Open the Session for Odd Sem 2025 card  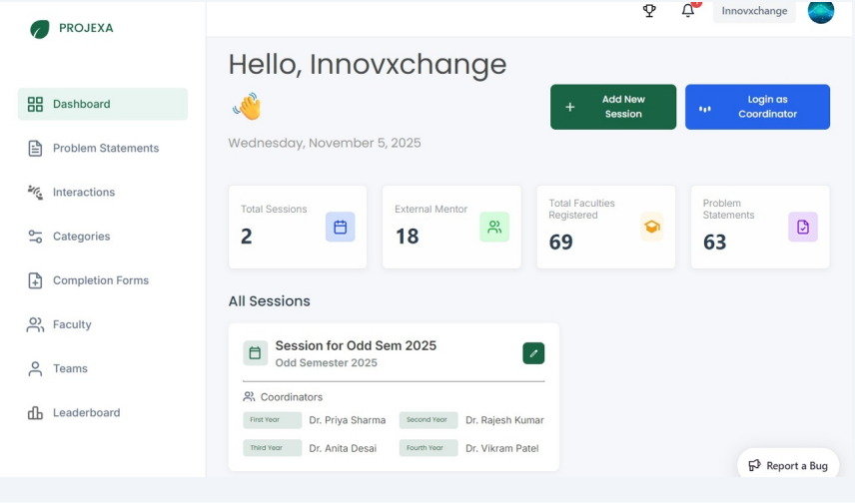(356, 346)
